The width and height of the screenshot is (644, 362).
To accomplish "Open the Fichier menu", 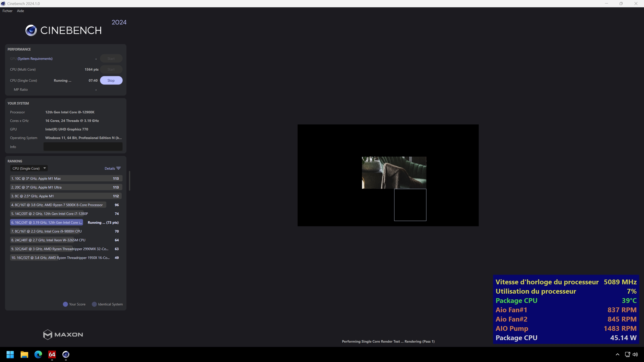I will pos(7,11).
